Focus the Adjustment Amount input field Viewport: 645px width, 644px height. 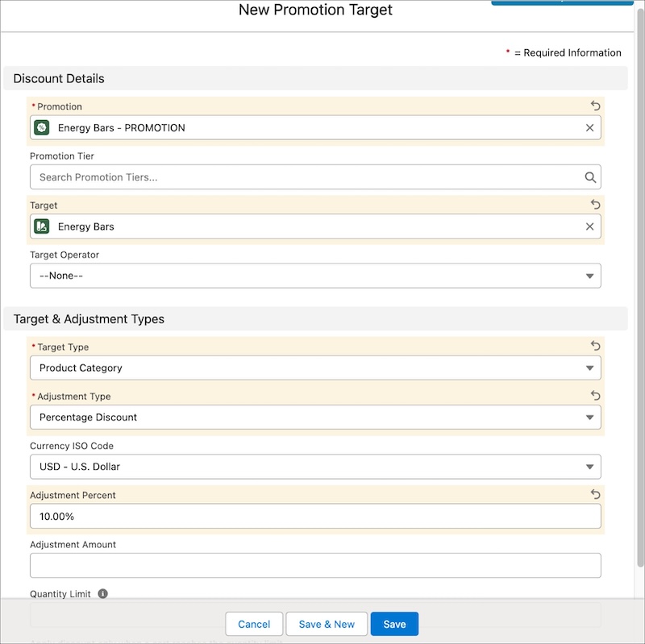click(x=315, y=566)
